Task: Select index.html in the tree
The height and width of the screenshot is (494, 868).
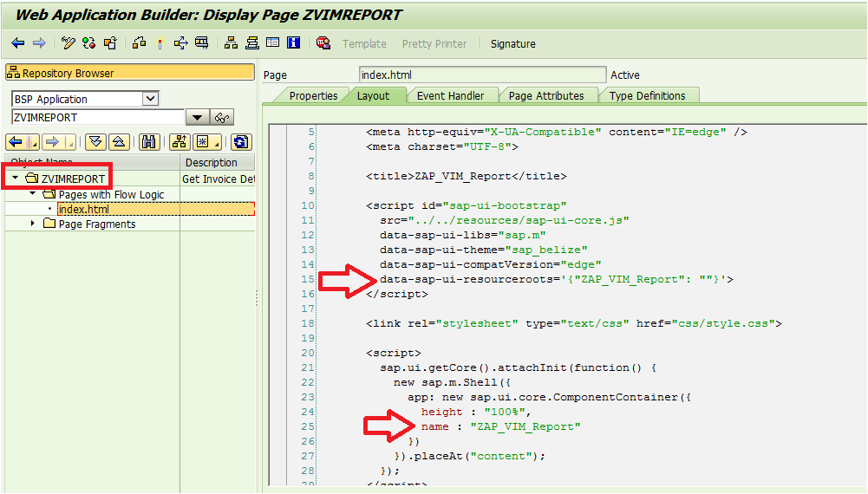Action: [84, 209]
